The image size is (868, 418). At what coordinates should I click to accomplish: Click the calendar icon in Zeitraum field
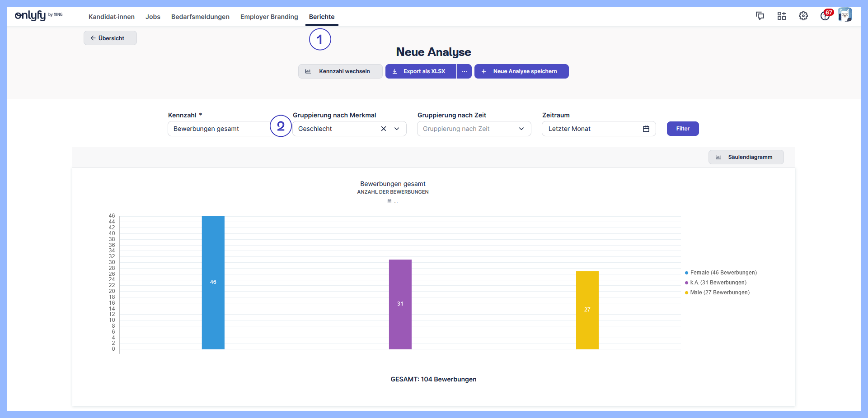click(x=646, y=129)
